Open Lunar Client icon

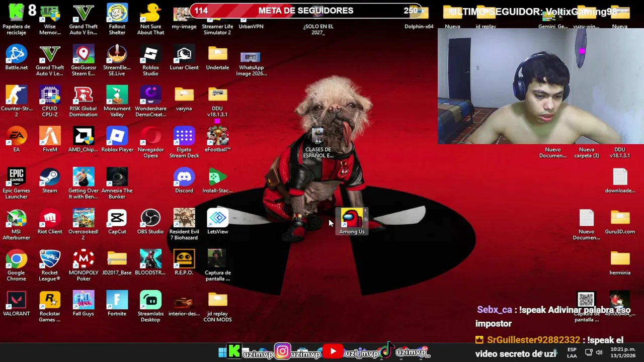184,58
